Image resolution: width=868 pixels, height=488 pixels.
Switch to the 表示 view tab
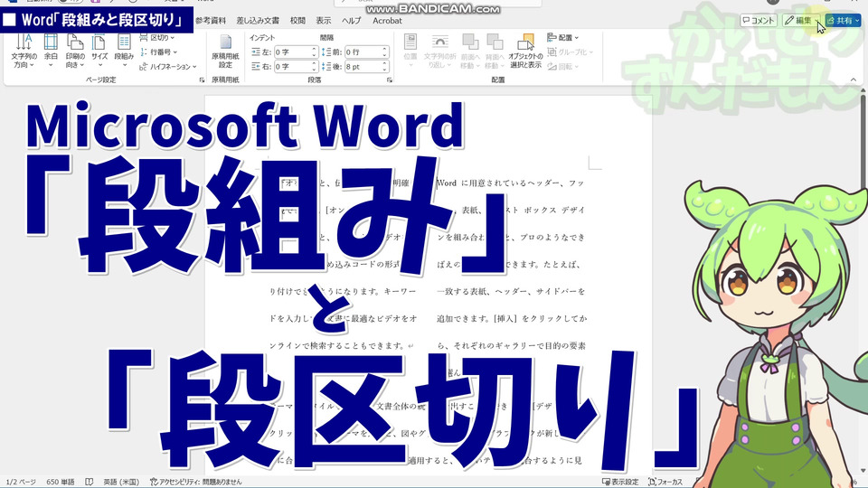coord(324,21)
